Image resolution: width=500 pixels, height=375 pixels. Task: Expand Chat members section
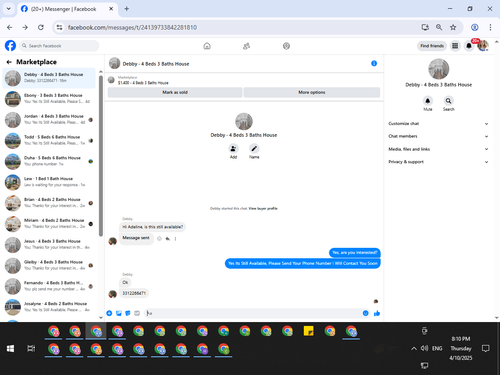point(438,136)
